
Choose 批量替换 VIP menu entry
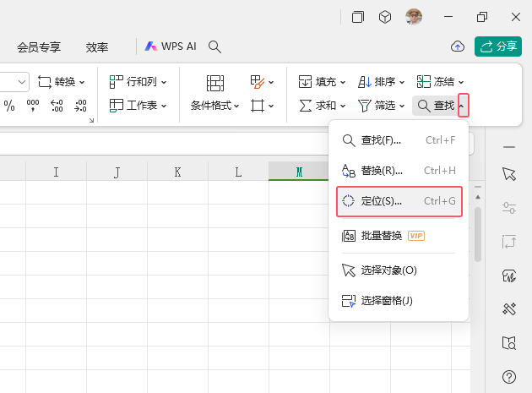(399, 236)
